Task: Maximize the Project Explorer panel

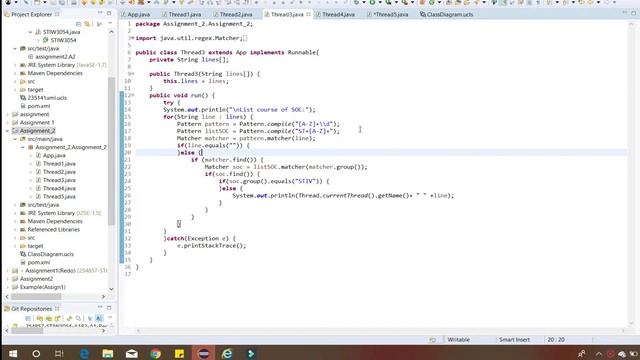Action: click(x=109, y=14)
